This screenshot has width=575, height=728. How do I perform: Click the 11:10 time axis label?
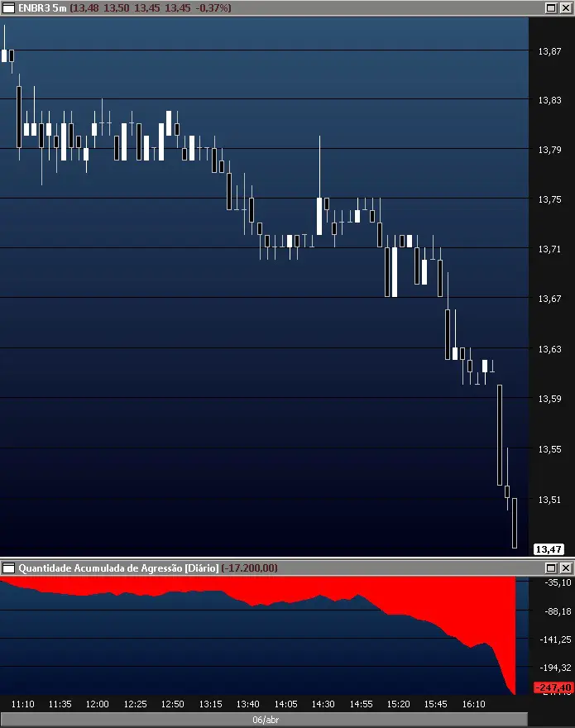click(x=23, y=704)
